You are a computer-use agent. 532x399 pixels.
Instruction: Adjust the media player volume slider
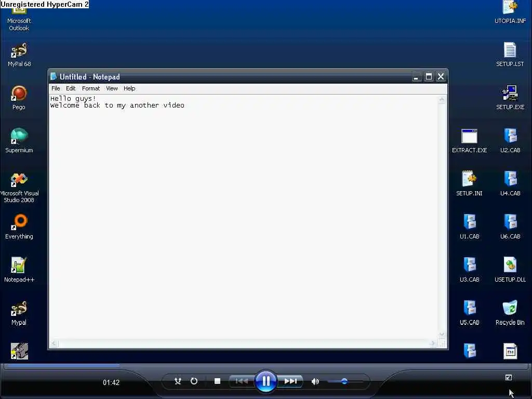[x=345, y=381]
